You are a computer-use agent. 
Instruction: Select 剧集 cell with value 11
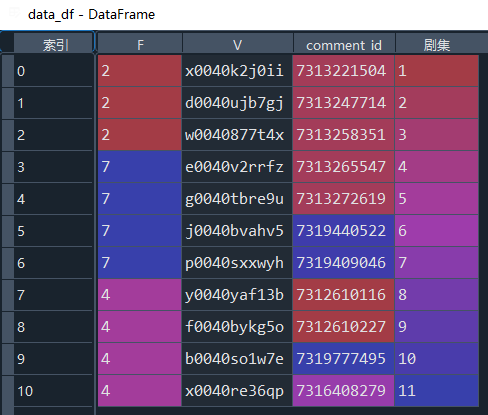coord(437,391)
